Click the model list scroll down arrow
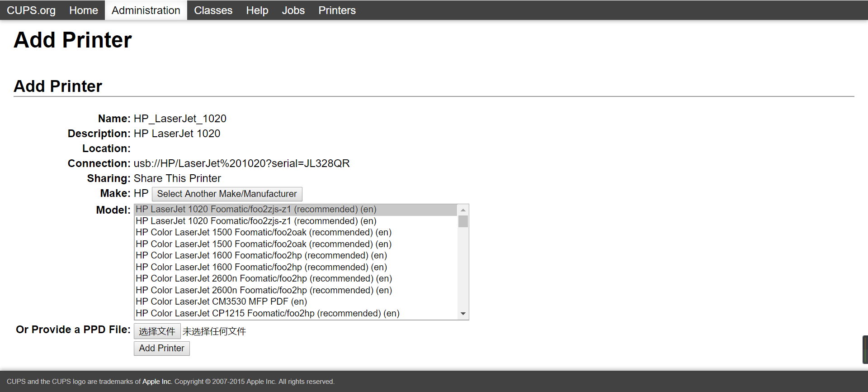The image size is (868, 392). pos(463,314)
